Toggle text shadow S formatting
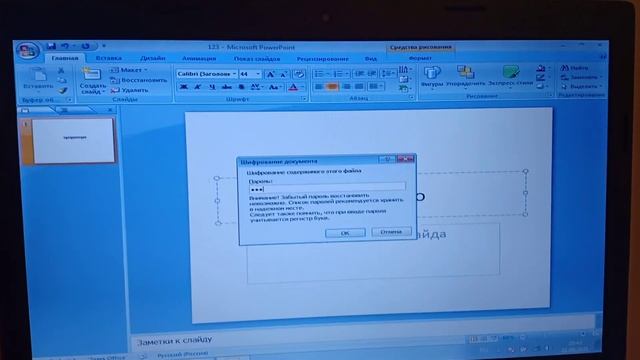 pos(241,87)
